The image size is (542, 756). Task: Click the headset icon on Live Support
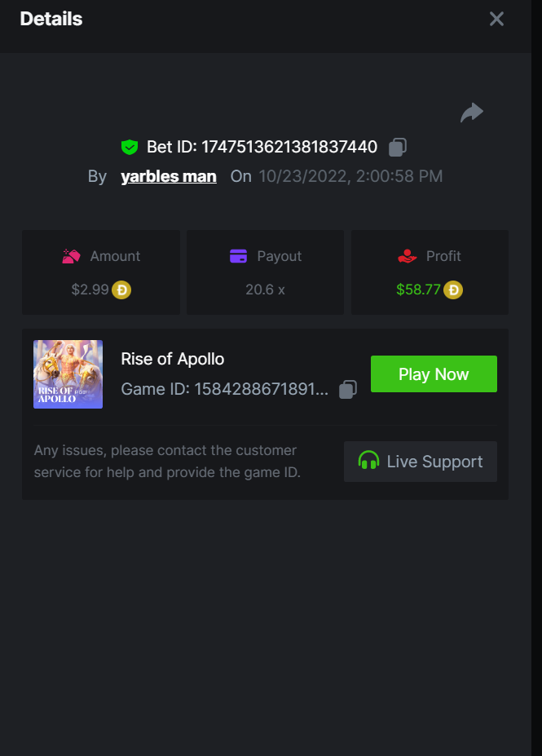point(369,462)
